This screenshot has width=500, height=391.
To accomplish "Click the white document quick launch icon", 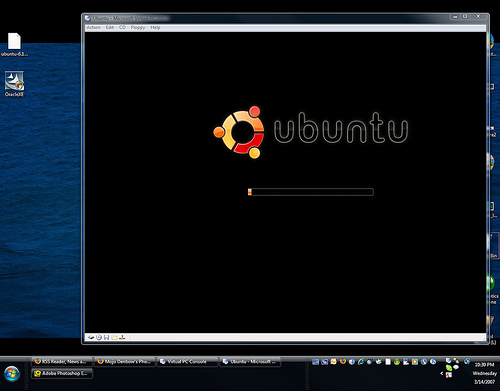I will coord(388,362).
